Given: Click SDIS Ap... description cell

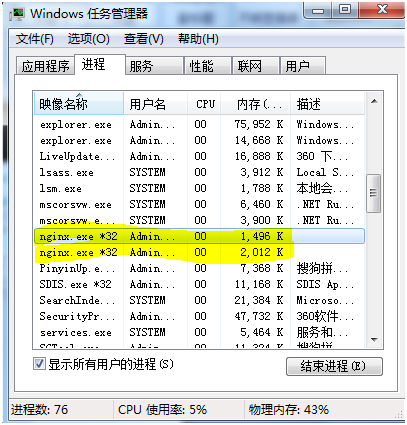Looking at the screenshot, I should [325, 284].
